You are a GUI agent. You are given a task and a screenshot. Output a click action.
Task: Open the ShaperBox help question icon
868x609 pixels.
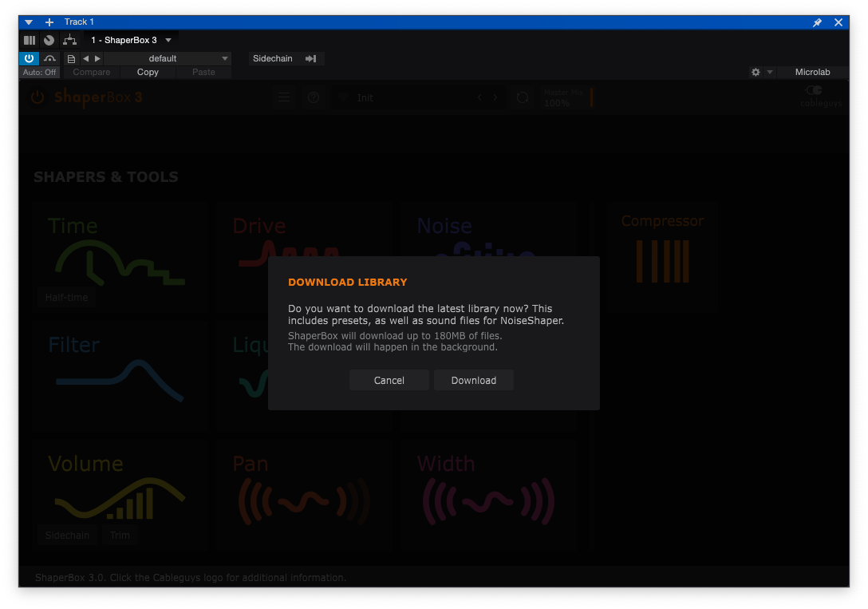click(x=314, y=97)
